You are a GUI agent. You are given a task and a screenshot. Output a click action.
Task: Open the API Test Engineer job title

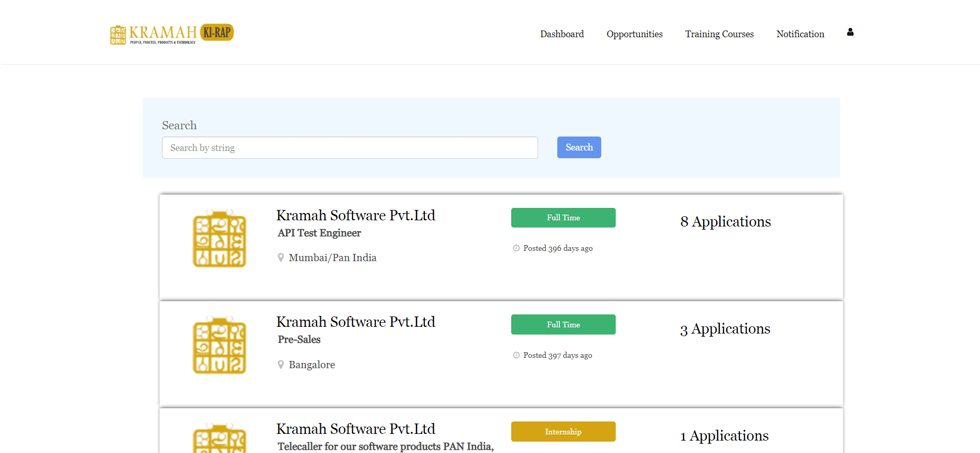pos(319,233)
